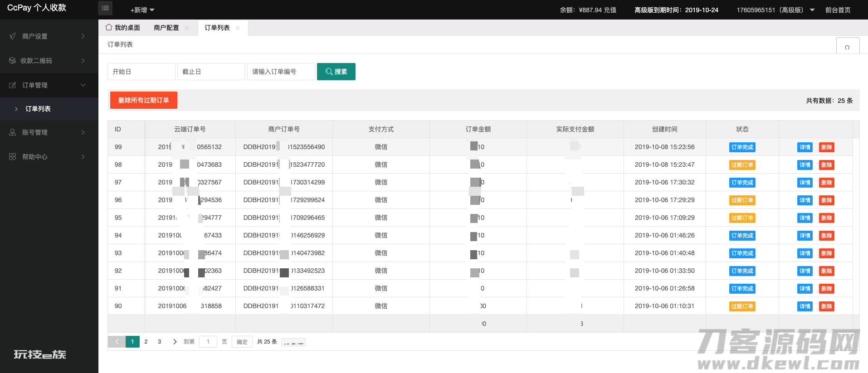Viewport: 868px width, 373px height.
Task: Open 详情 for order ID 99
Action: click(805, 147)
